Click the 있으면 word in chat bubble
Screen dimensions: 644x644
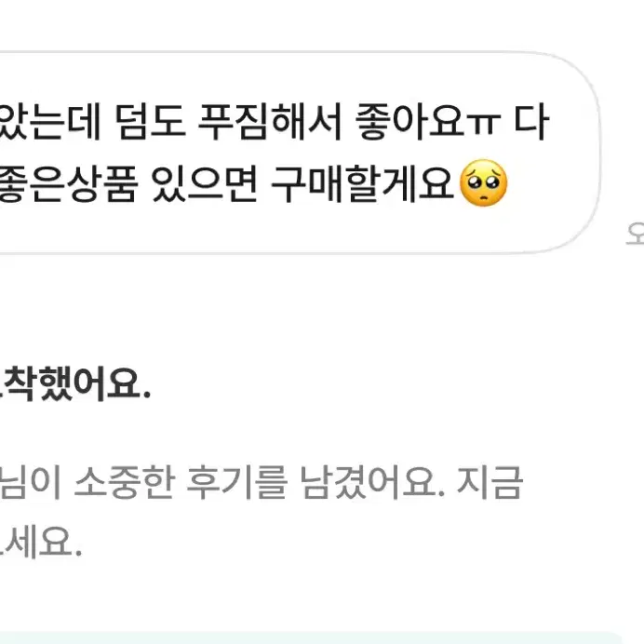pyautogui.click(x=204, y=184)
